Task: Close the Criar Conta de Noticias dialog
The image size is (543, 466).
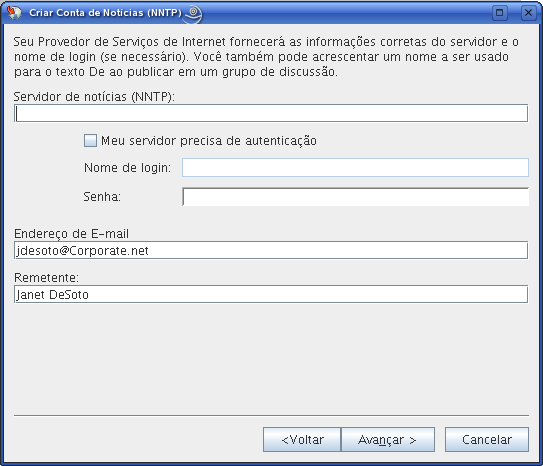Action: tap(528, 13)
